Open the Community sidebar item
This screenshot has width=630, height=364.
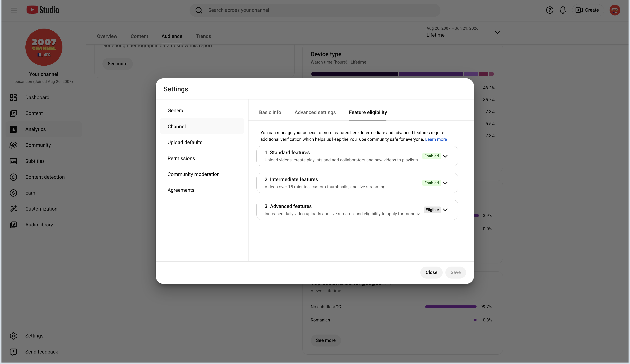[44, 145]
